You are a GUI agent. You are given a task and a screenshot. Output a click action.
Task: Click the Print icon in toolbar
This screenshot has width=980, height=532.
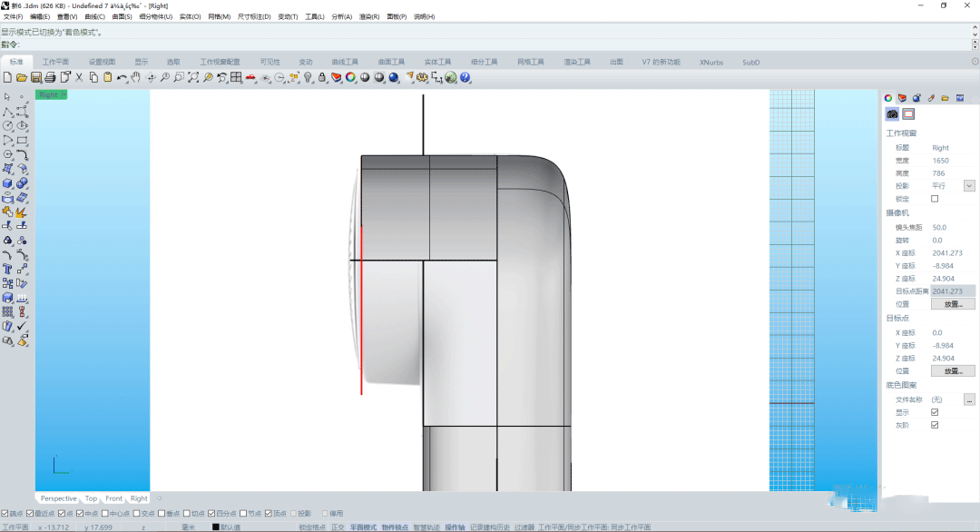point(51,78)
